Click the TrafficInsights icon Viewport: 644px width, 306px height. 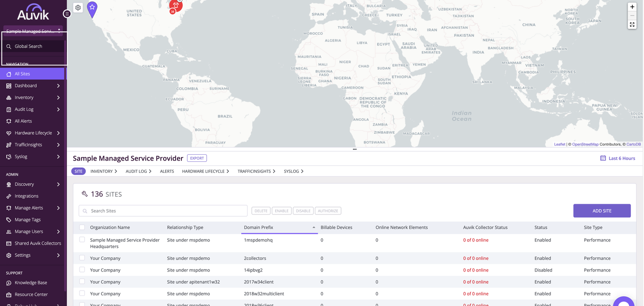click(8, 145)
